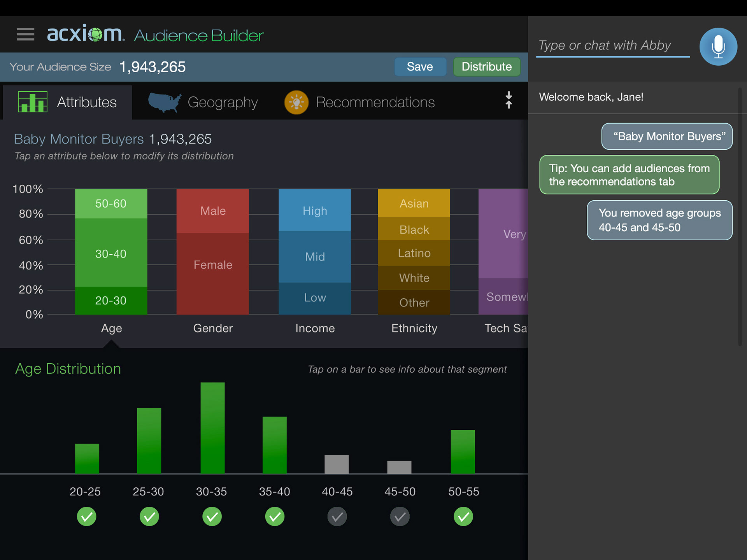This screenshot has width=747, height=560.
Task: Tap the 30-35 age distribution bar
Action: (x=212, y=428)
